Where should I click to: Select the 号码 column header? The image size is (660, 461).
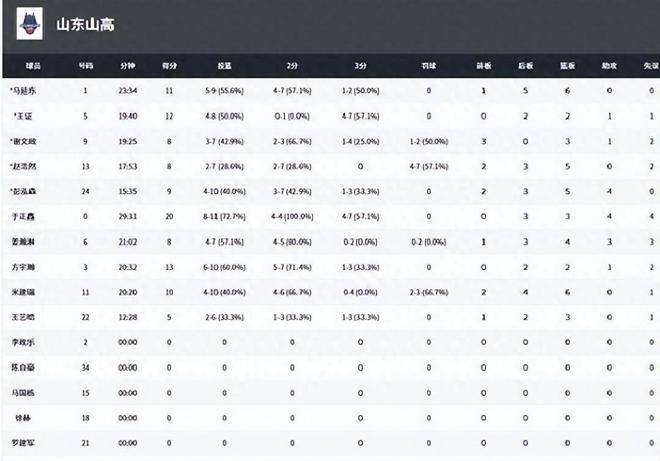86,65
